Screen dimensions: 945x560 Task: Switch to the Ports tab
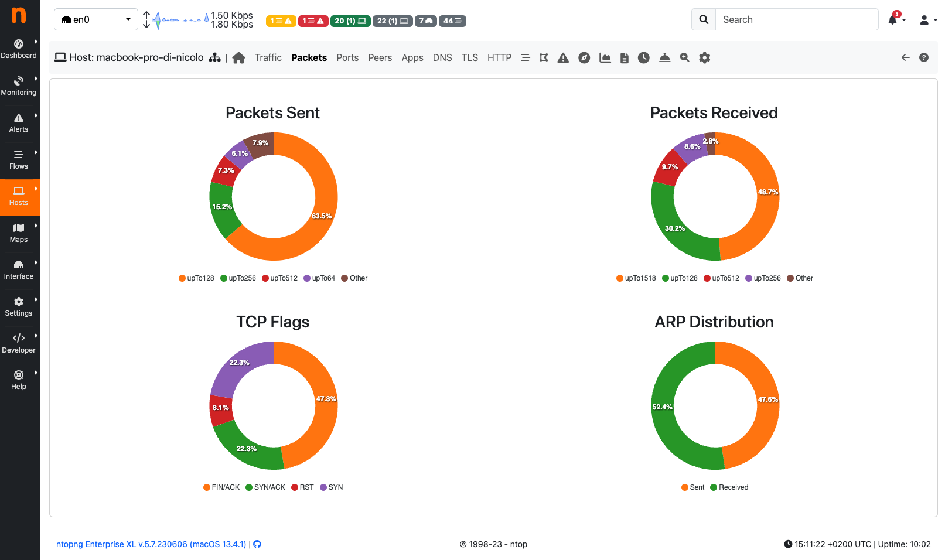click(347, 57)
